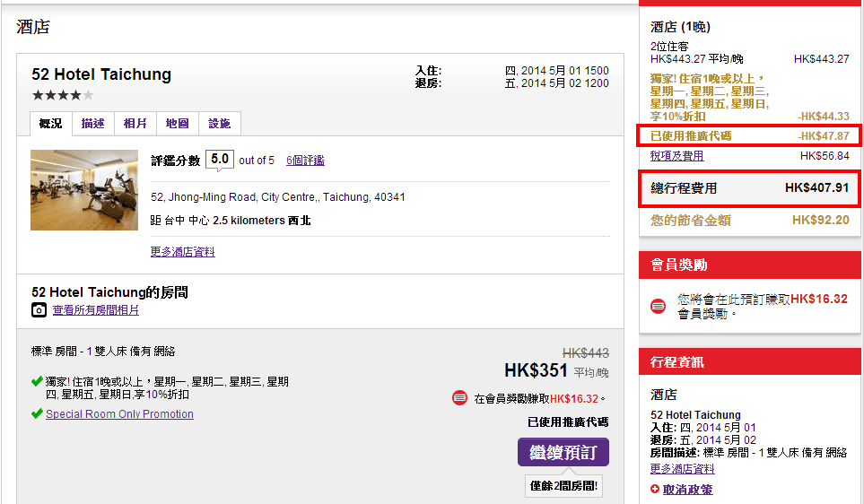Click the hotel gym thumbnail photo
This screenshot has width=864, height=504.
pyautogui.click(x=84, y=190)
